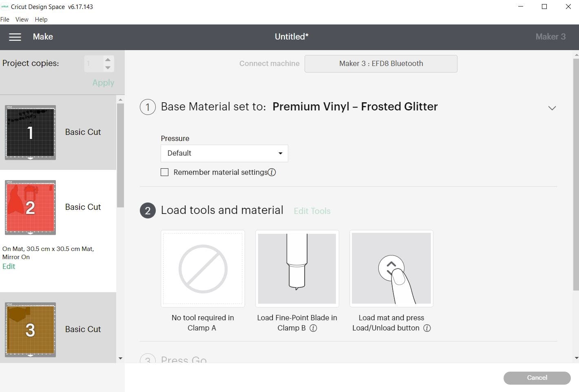Image resolution: width=579 pixels, height=392 pixels.
Task: Open the hamburger menu next to Make
Action: click(15, 37)
